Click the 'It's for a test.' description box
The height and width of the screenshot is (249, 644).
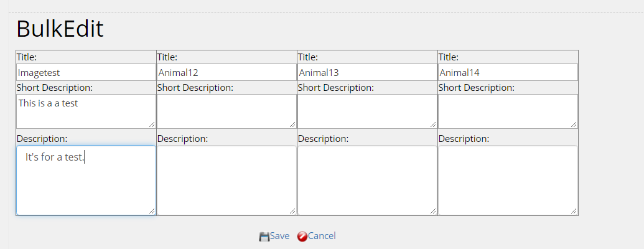tap(86, 181)
